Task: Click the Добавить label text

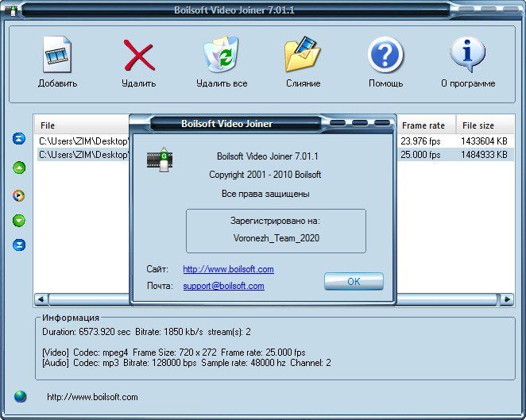Action: (57, 83)
